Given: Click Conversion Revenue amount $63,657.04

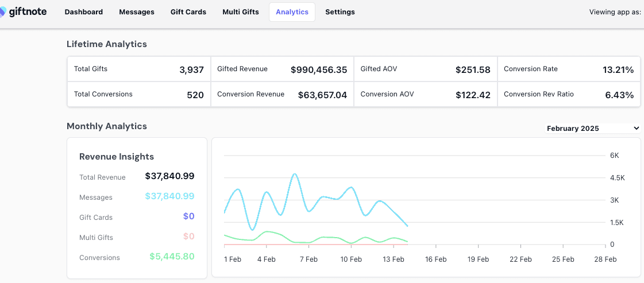Looking at the screenshot, I should 323,95.
